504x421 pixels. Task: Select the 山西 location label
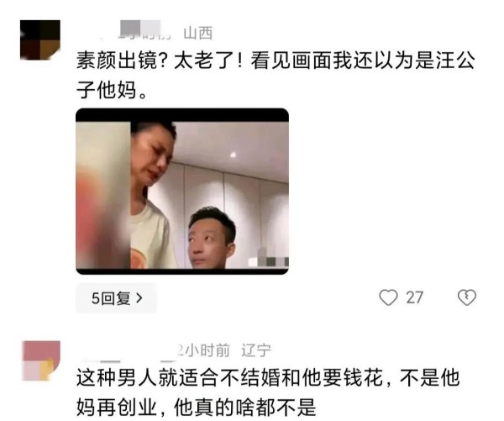[x=198, y=33]
